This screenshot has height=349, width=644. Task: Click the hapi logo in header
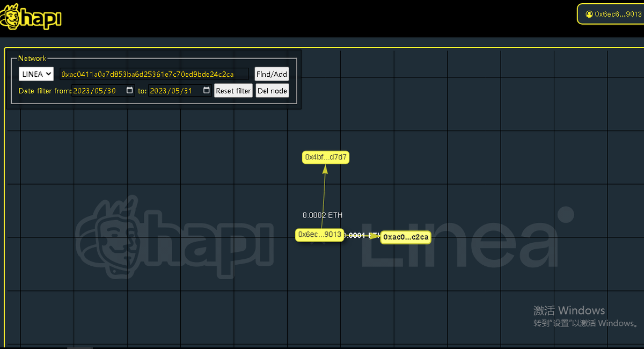pos(31,17)
